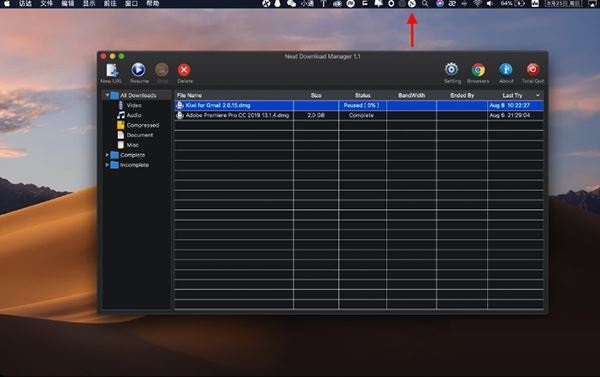Delete the selected download
600x377 pixels.
[x=184, y=70]
